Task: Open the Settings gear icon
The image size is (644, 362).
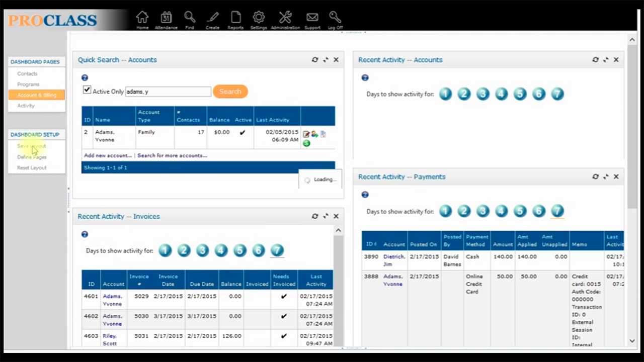Action: pyautogui.click(x=259, y=20)
